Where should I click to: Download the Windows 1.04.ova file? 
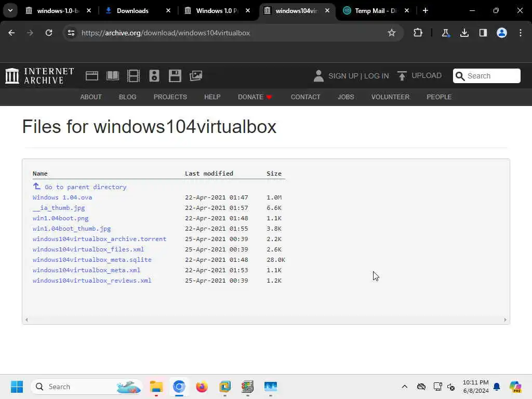tap(62, 197)
